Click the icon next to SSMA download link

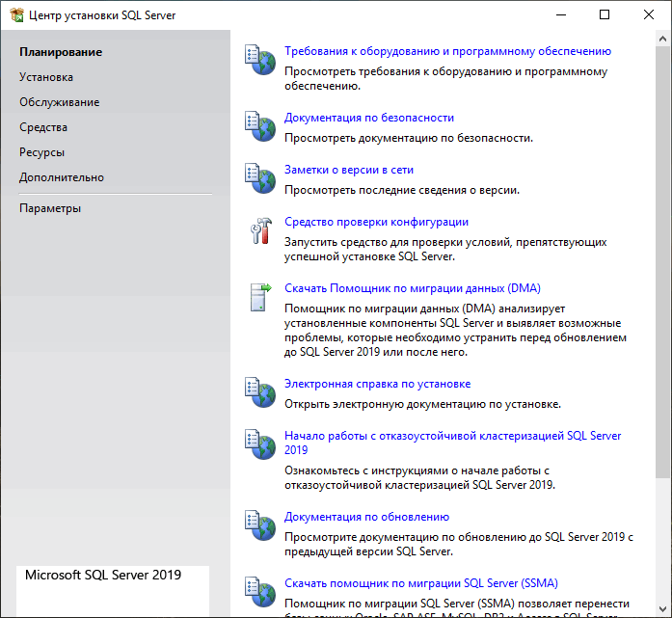coord(259,592)
